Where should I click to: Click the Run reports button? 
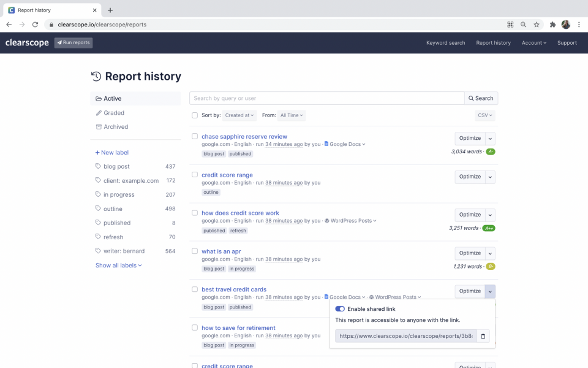pyautogui.click(x=73, y=42)
